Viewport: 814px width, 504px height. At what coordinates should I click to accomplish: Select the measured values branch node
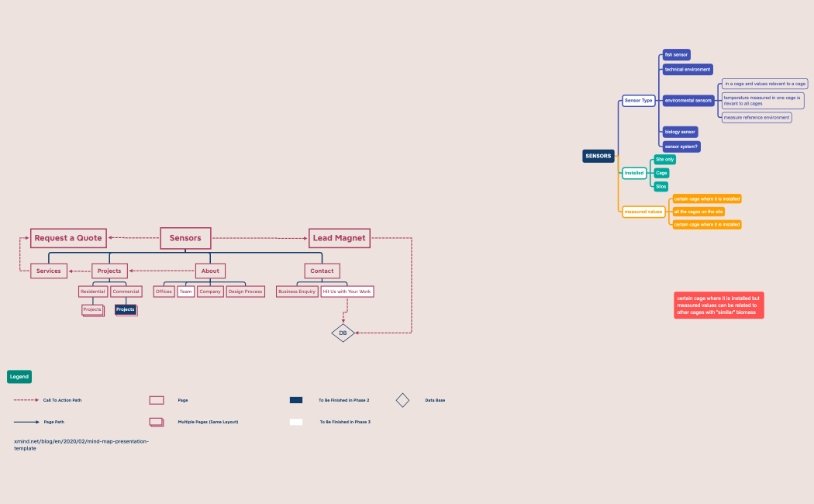click(643, 212)
